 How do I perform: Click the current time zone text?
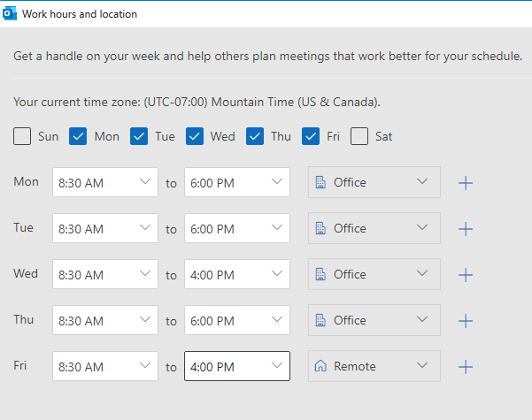click(197, 102)
